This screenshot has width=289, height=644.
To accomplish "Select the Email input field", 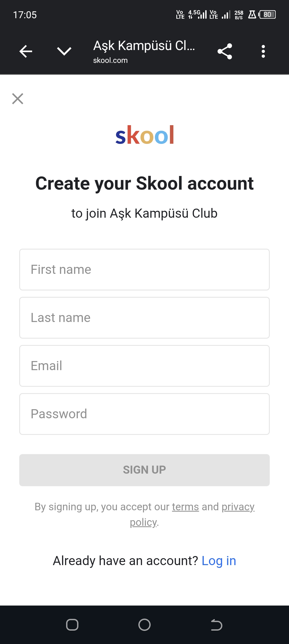I will click(x=144, y=366).
